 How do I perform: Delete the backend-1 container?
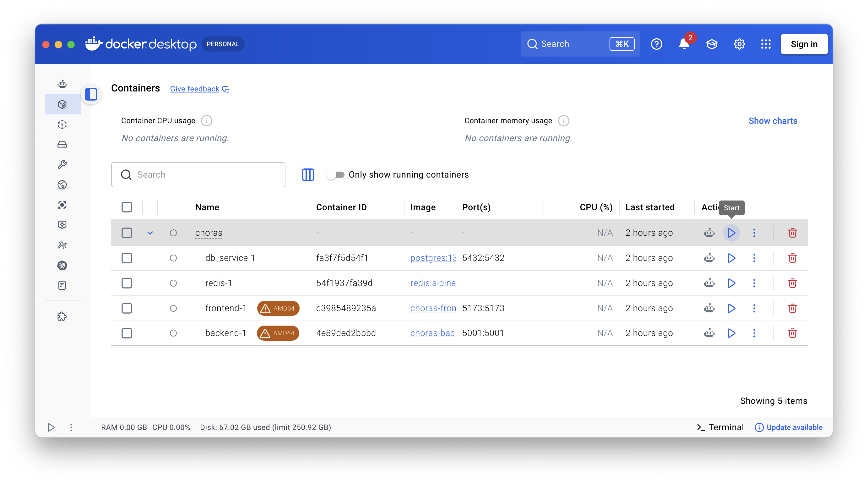[792, 333]
